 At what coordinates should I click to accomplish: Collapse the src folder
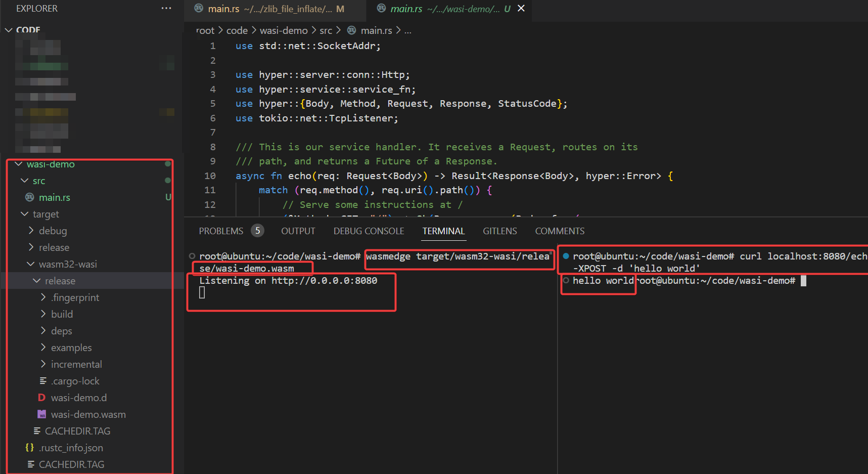pyautogui.click(x=25, y=181)
